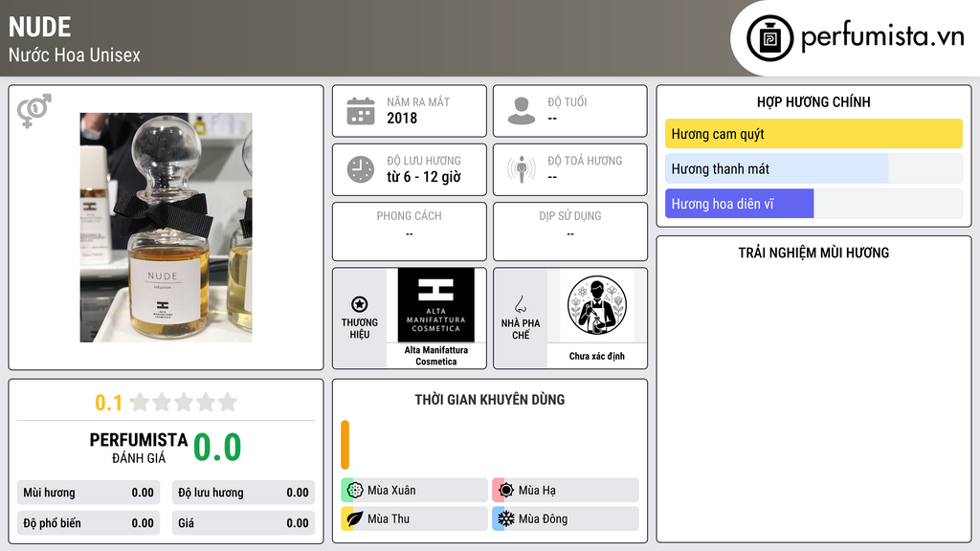Click the ĐỘ TUỔI label
The width and height of the screenshot is (980, 551).
coord(568,101)
